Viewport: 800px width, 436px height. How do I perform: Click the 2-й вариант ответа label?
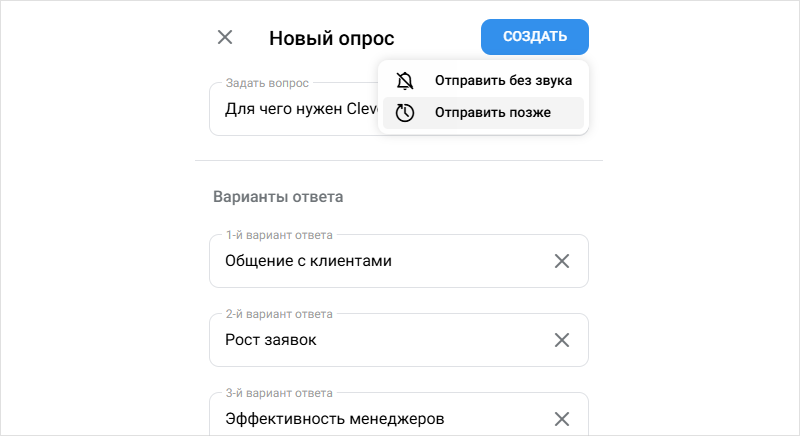pyautogui.click(x=279, y=314)
